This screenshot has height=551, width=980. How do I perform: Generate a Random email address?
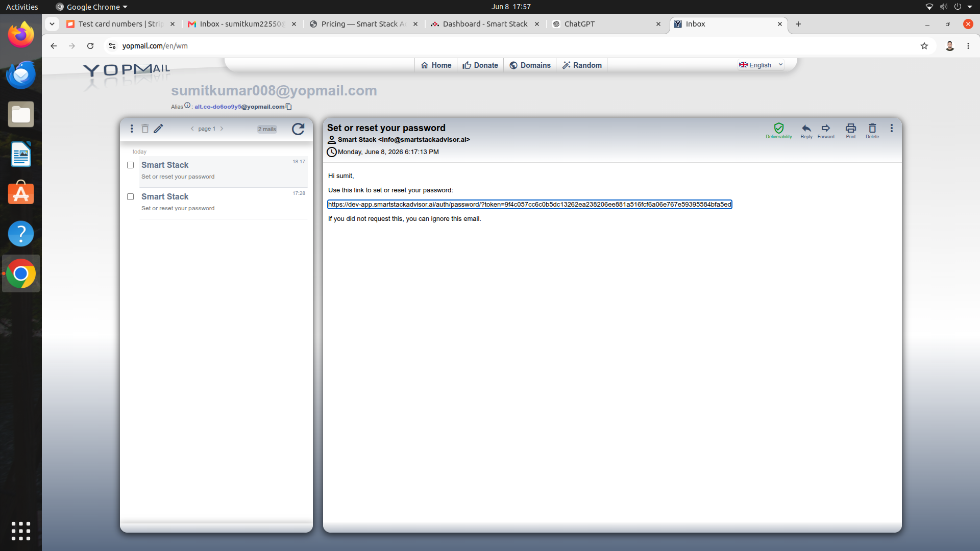[x=582, y=65]
